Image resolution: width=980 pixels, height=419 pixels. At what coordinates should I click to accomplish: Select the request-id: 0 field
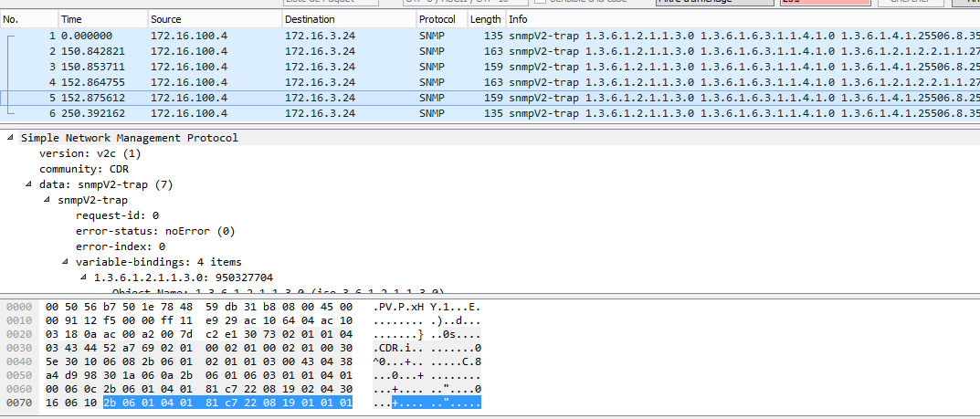[x=118, y=215]
